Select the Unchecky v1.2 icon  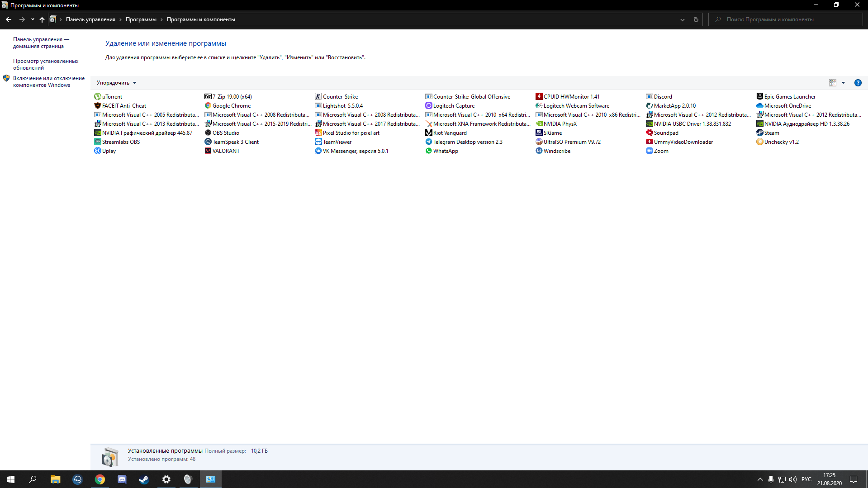[x=759, y=142]
